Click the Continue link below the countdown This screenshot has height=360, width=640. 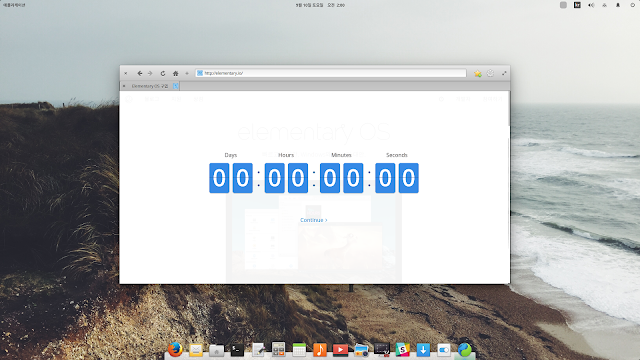(x=313, y=220)
